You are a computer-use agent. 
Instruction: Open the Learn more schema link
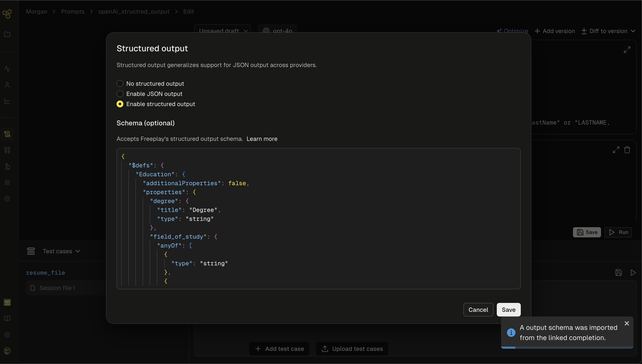(262, 139)
